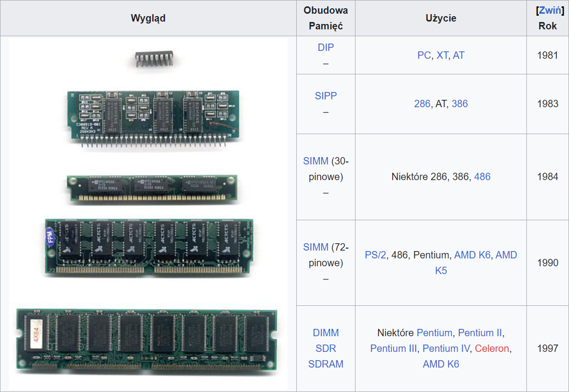
Task: Open the Pentium II link
Action: coord(480,333)
